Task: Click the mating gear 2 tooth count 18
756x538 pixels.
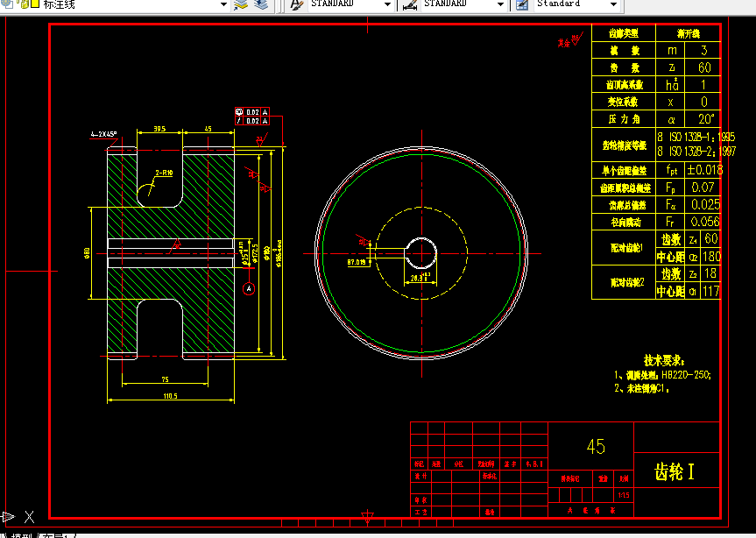Action: [x=710, y=273]
